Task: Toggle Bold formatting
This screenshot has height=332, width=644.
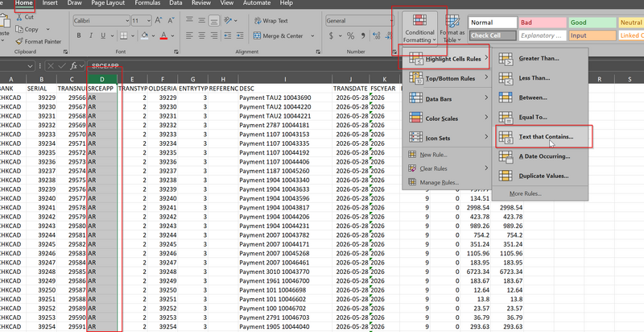Action: (79, 35)
